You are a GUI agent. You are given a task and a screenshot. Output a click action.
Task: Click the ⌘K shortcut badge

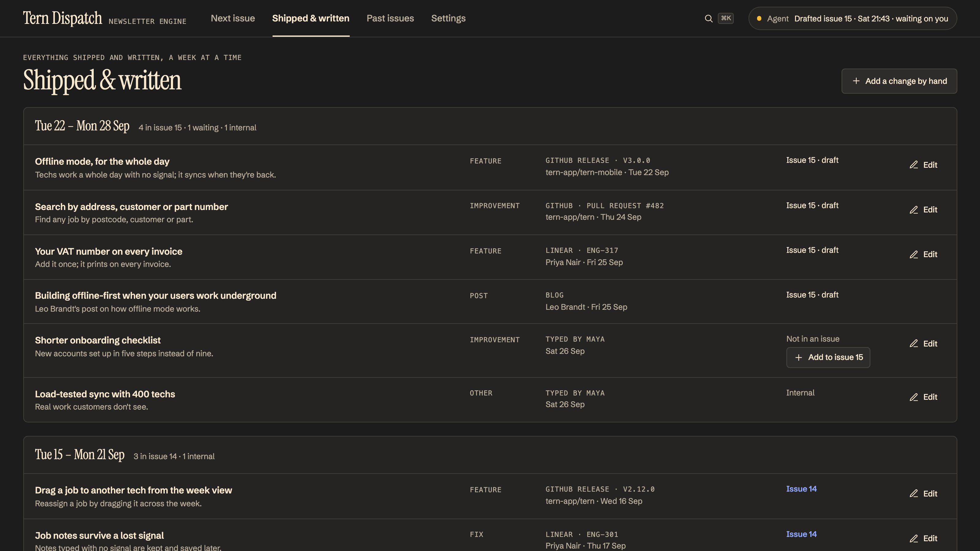click(x=726, y=18)
